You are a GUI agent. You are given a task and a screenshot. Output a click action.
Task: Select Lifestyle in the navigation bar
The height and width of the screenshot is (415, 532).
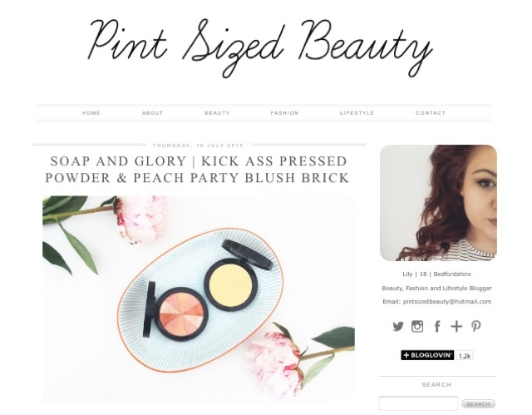[357, 113]
